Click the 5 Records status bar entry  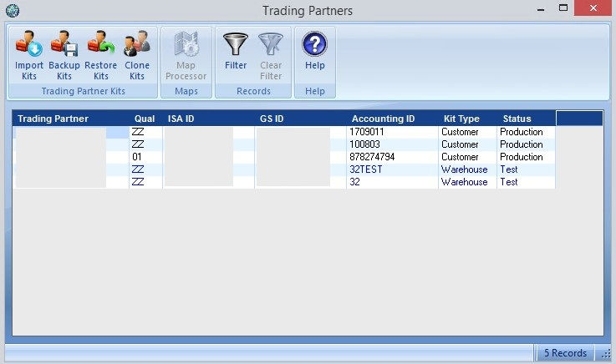point(565,353)
